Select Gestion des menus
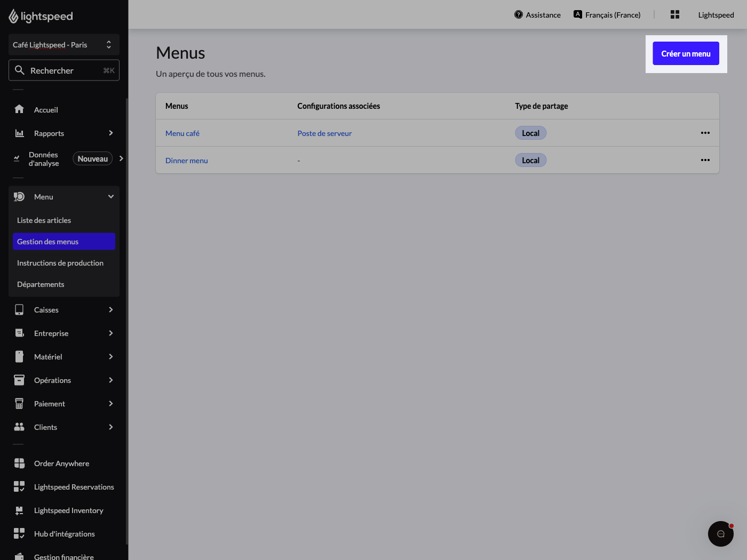The width and height of the screenshot is (747, 560). click(x=64, y=242)
